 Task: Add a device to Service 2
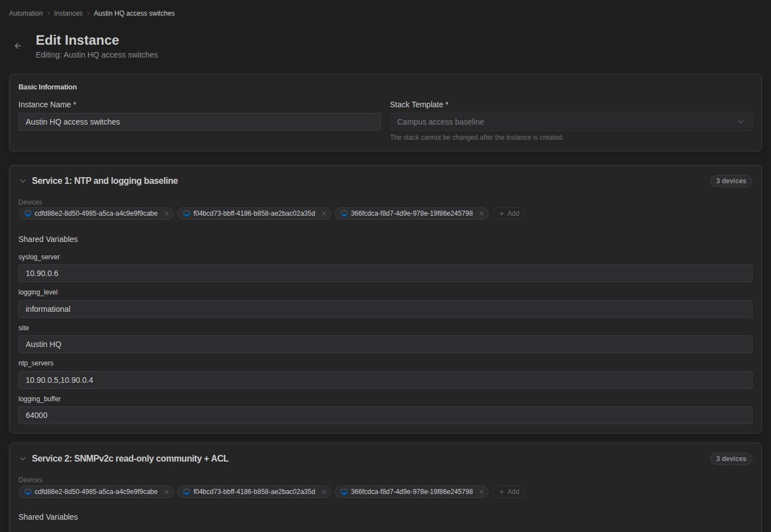509,492
